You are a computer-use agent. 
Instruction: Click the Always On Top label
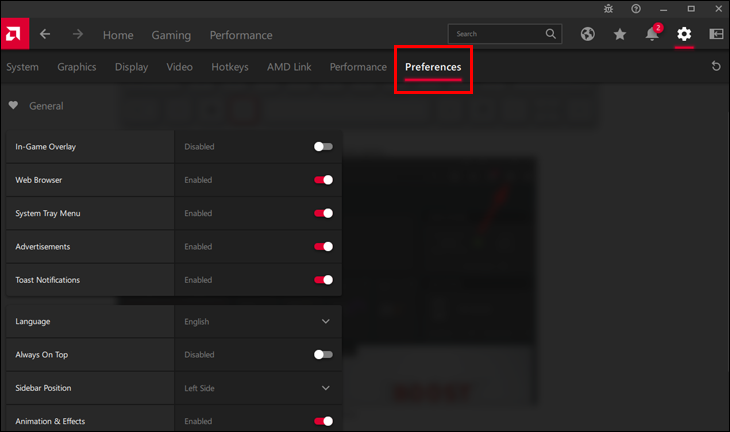pyautogui.click(x=41, y=355)
